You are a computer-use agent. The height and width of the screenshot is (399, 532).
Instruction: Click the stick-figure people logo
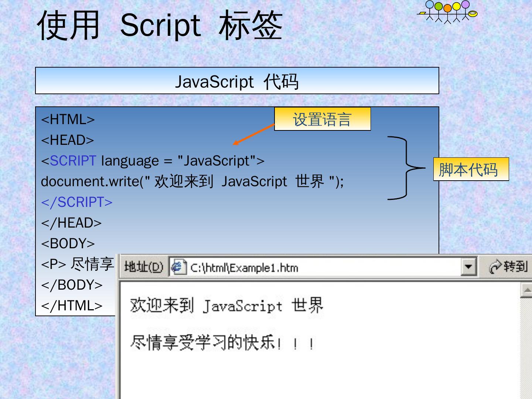coord(448,12)
